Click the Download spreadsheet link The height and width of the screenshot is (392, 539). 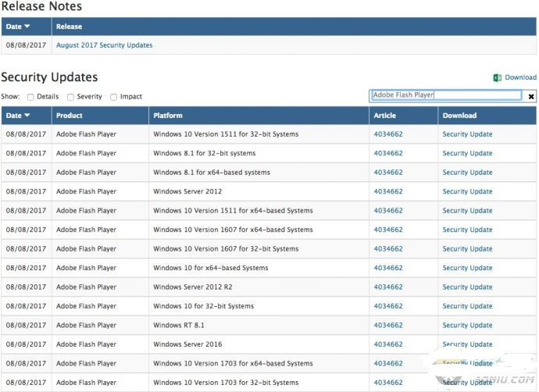(x=520, y=77)
